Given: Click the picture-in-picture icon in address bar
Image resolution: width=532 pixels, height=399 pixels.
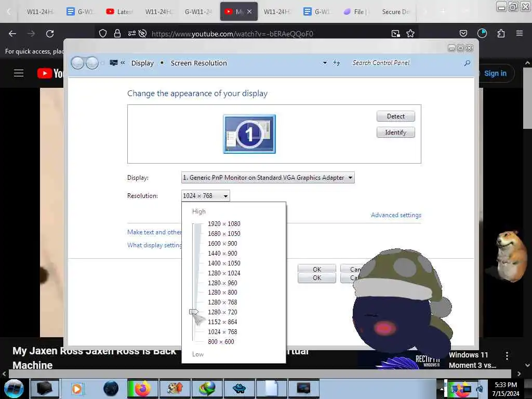Looking at the screenshot, I should 395,33.
